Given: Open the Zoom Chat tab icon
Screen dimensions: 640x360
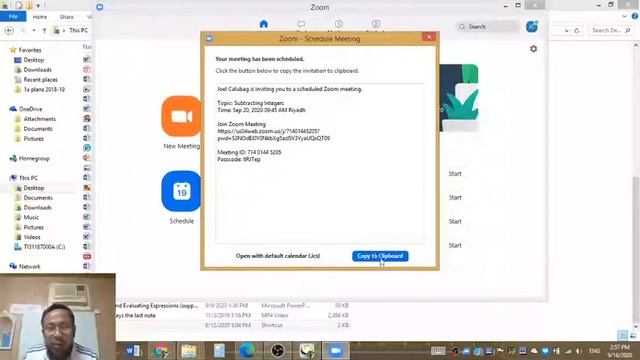Looking at the screenshot, I should point(301,24).
